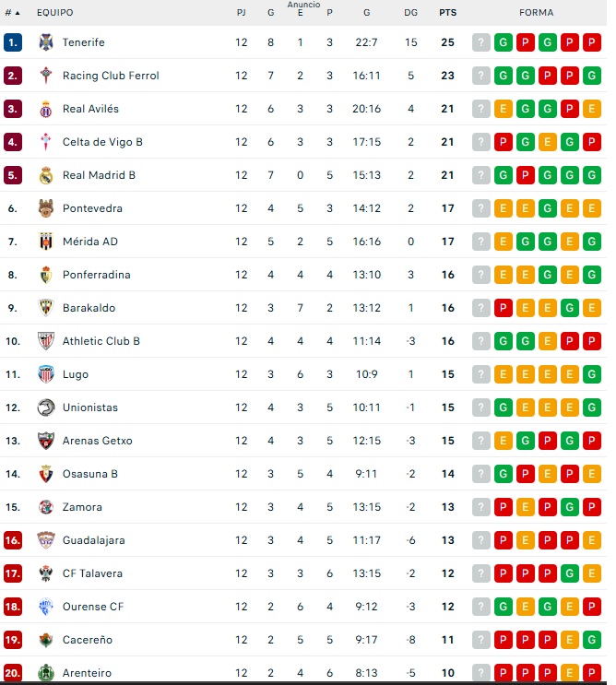
Task: Click the Racing Club Ferrol crest icon
Action: pos(46,76)
